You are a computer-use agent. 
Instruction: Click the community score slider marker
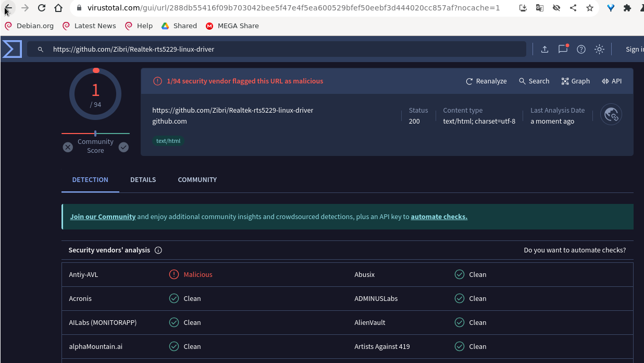point(95,134)
